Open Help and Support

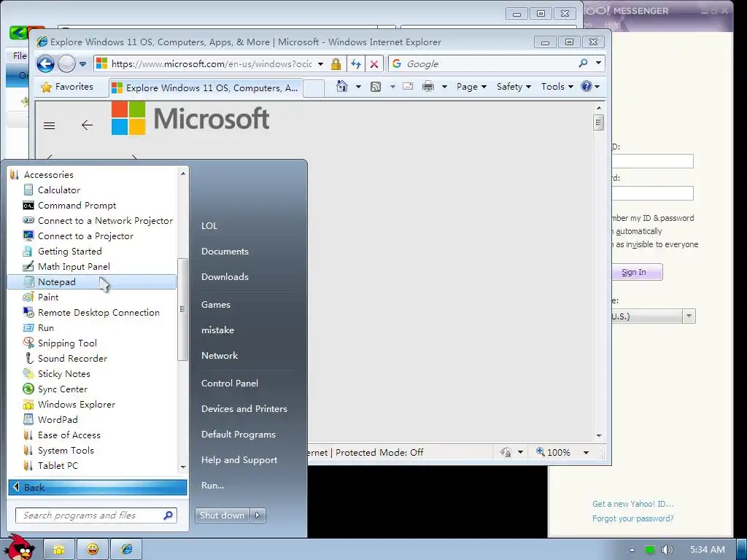pyautogui.click(x=239, y=460)
